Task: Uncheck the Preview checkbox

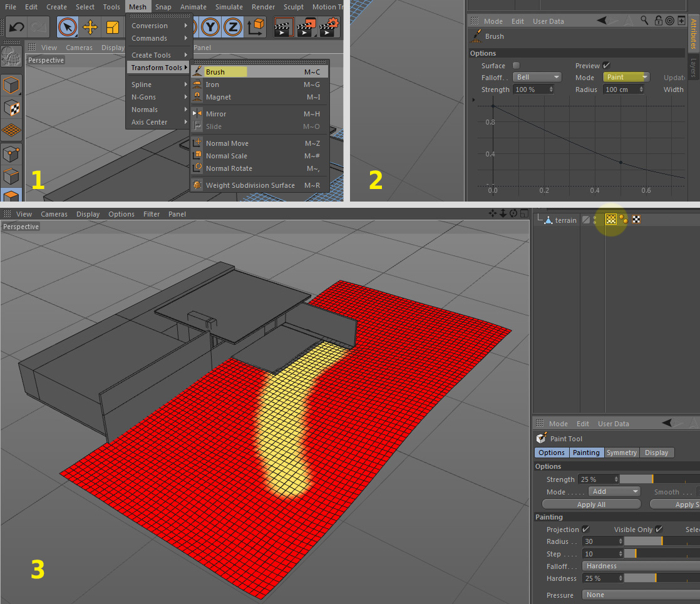Action: [x=606, y=66]
